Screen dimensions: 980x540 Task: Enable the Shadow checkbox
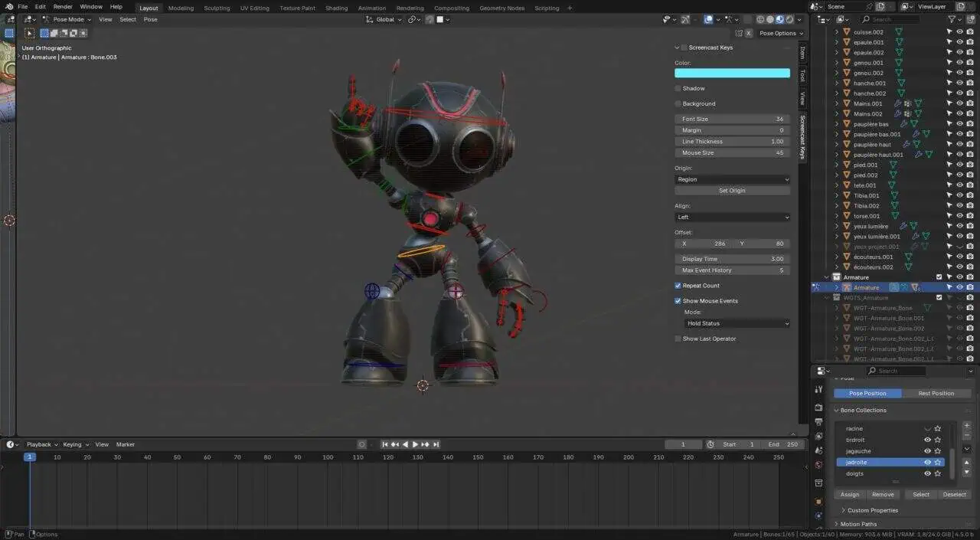point(678,89)
